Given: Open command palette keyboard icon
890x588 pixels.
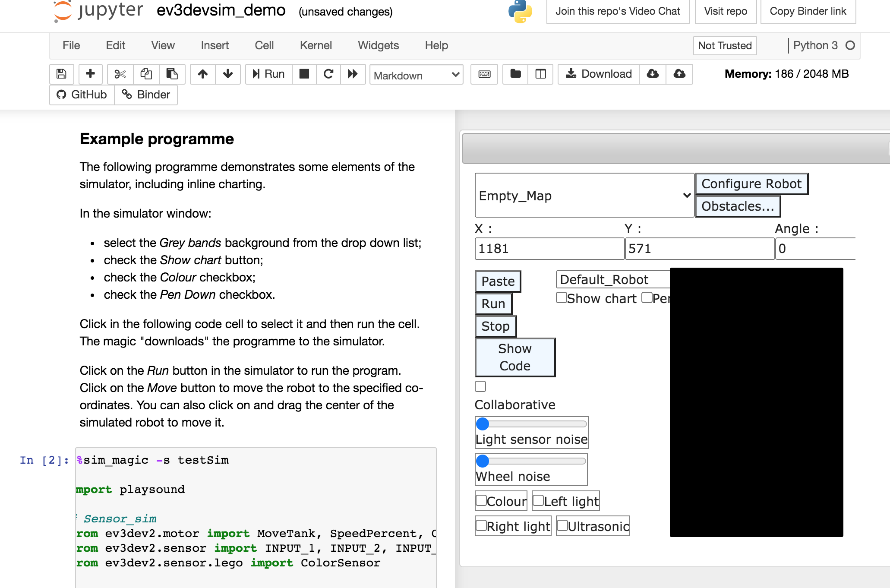Looking at the screenshot, I should click(x=484, y=74).
